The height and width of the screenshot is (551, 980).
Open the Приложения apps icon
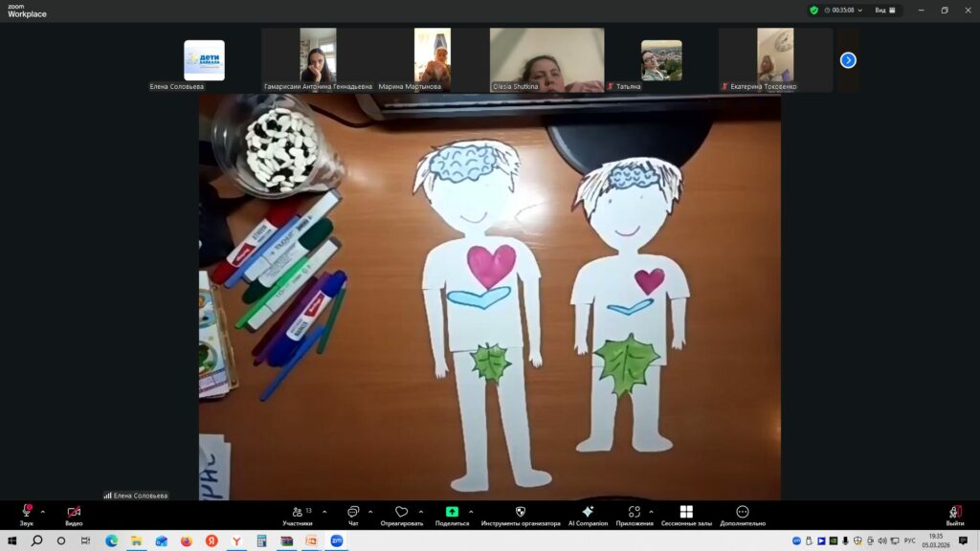pos(635,513)
